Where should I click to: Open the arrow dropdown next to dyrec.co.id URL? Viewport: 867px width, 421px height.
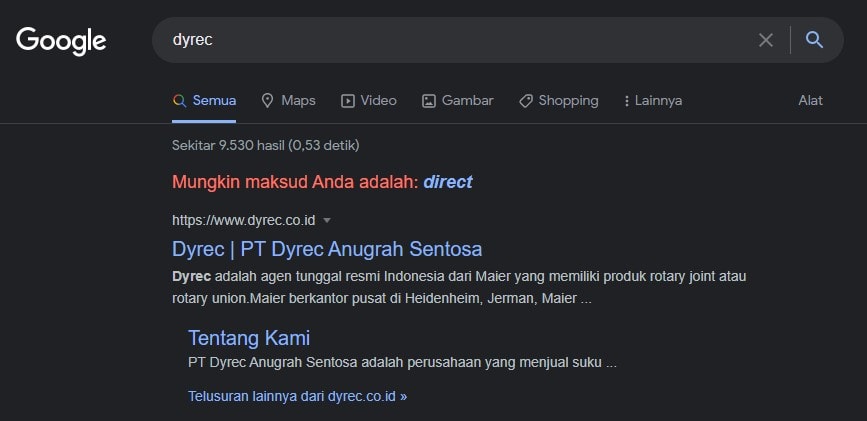click(x=327, y=220)
